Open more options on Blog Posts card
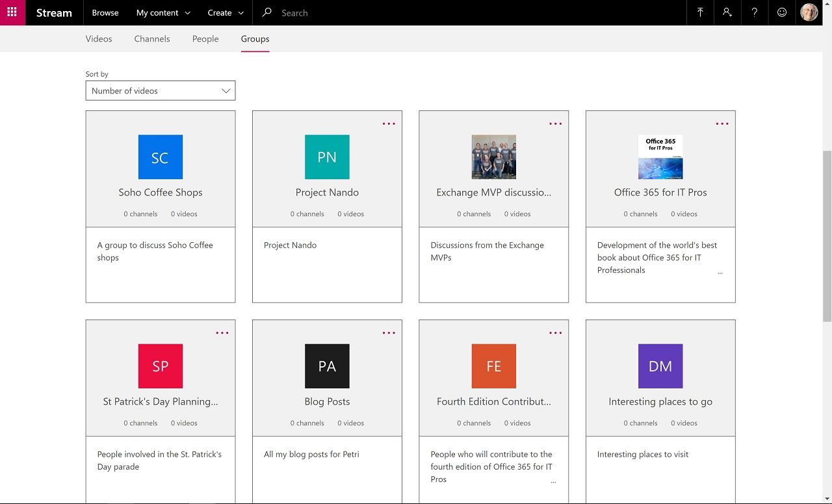This screenshot has height=504, width=832. click(x=389, y=333)
